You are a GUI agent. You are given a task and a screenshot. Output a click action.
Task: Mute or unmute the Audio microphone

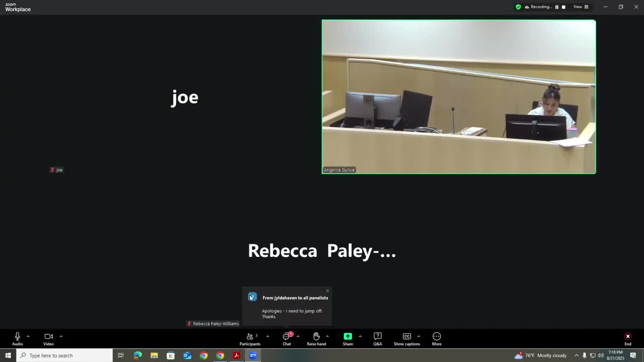click(x=18, y=339)
